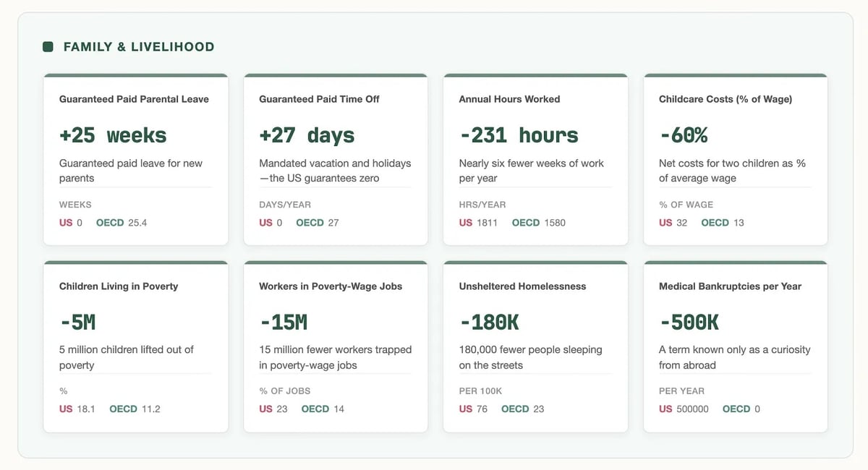The height and width of the screenshot is (470, 868).
Task: Click the Family & Livelihood section heading
Action: (138, 47)
